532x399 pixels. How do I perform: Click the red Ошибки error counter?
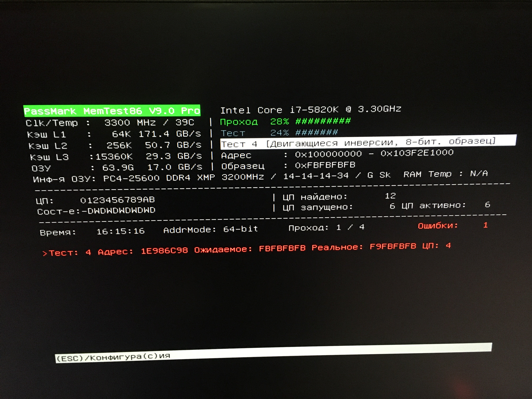click(x=452, y=226)
